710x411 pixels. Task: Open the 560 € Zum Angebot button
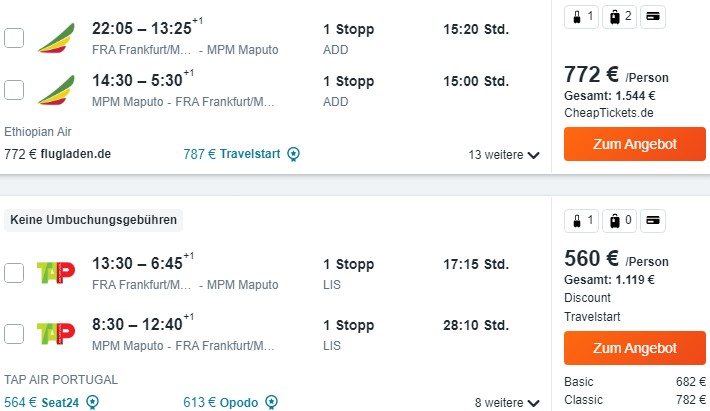(x=635, y=348)
